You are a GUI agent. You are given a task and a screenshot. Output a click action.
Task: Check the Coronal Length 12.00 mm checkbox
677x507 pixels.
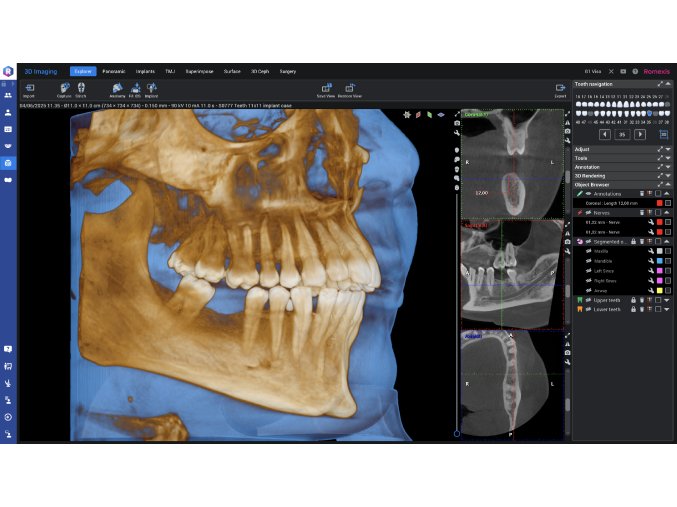668,203
